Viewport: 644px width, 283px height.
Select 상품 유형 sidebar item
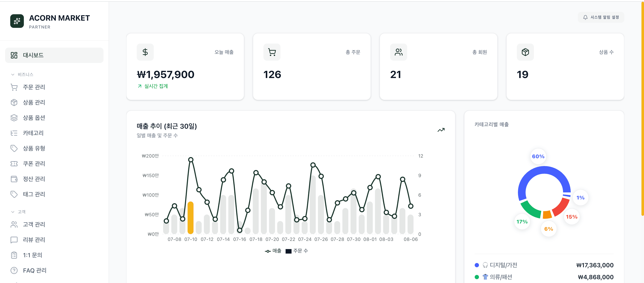[54, 148]
